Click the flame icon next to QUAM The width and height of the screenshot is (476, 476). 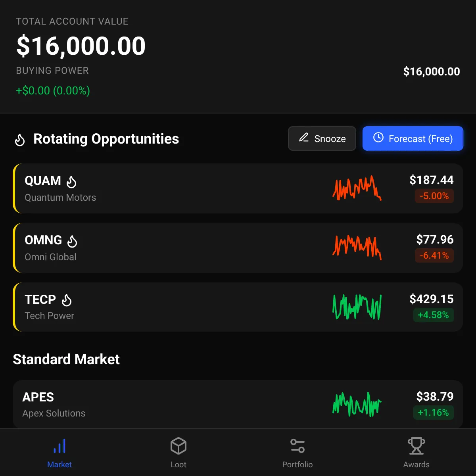tap(71, 182)
